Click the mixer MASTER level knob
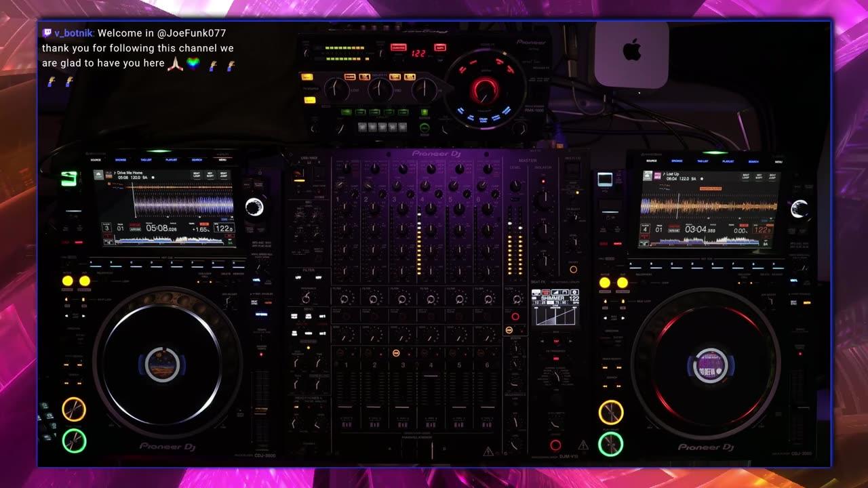 pos(515,186)
